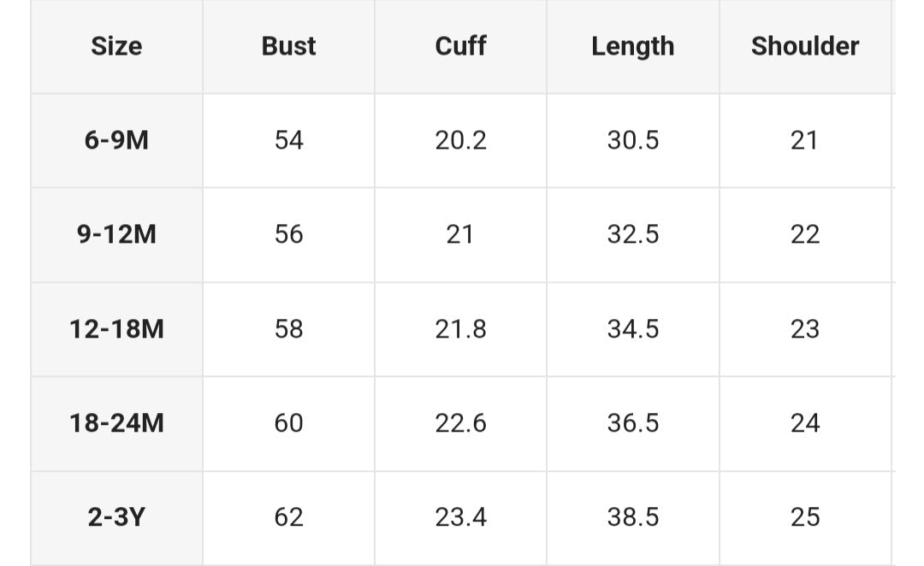This screenshot has height=566, width=924.
Task: Click cuff value 23.4 for 2-3Y
Action: point(461,517)
